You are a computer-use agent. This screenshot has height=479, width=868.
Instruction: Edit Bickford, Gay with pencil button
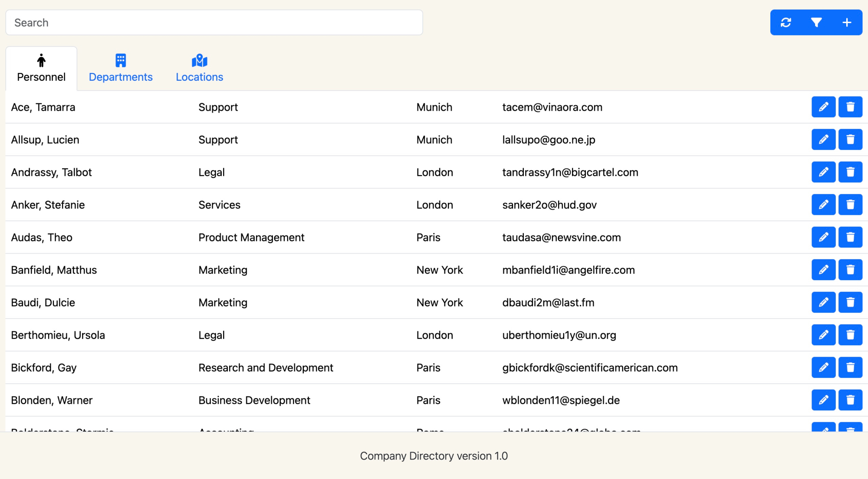pyautogui.click(x=823, y=367)
